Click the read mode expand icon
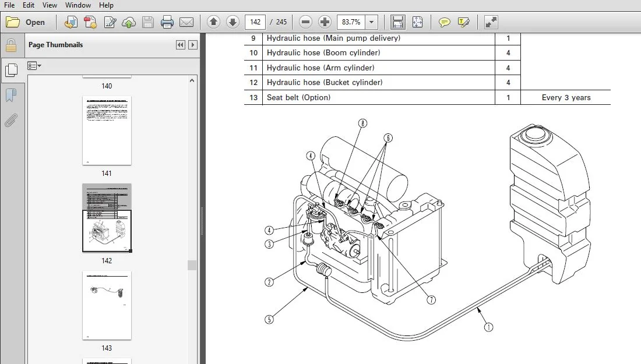The height and width of the screenshot is (364, 641). (491, 22)
